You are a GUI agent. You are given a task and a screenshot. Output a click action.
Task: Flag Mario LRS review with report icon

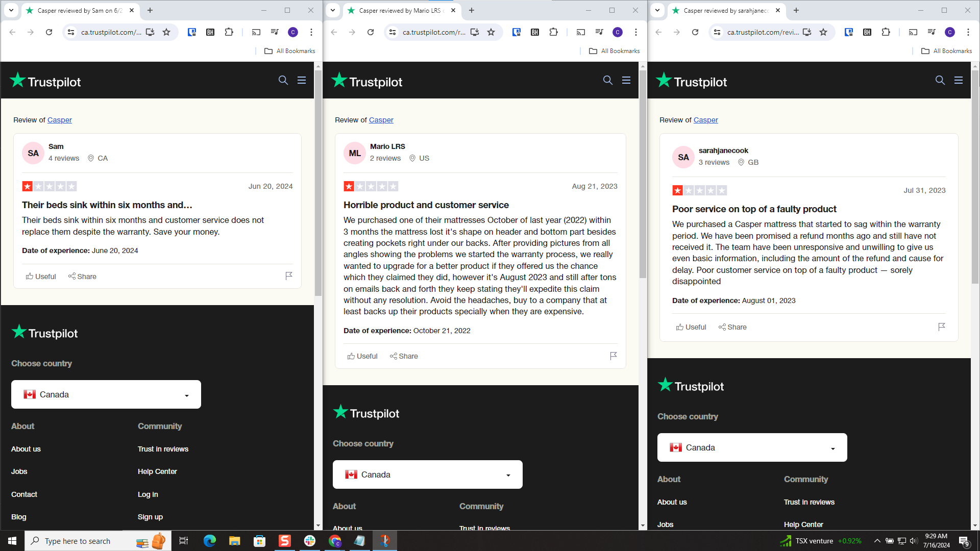coord(614,356)
